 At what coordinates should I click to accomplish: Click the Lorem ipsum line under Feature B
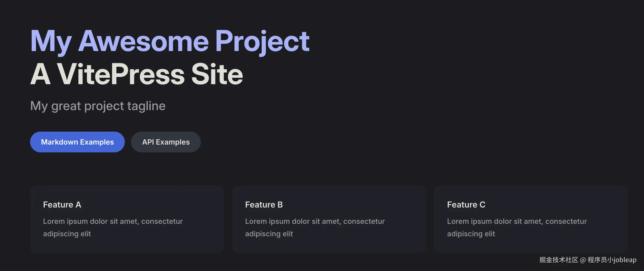click(315, 221)
